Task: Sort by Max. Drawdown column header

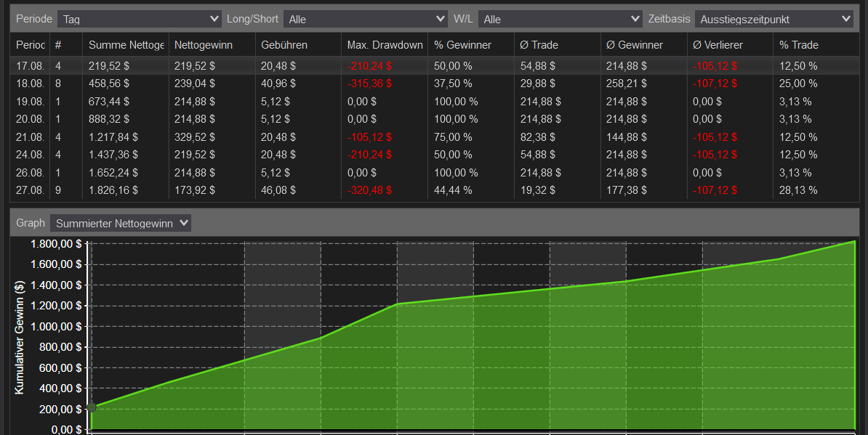Action: click(384, 45)
